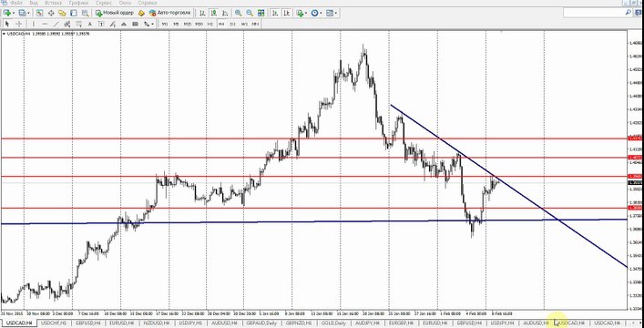Select the vertical line drawing tool
The width and height of the screenshot is (644, 328).
tap(34, 24)
